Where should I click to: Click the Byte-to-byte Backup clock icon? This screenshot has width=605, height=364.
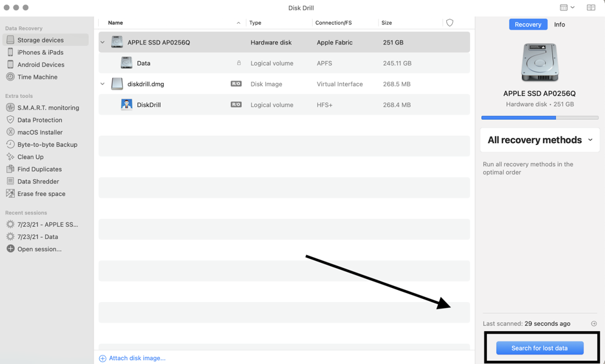click(x=10, y=144)
